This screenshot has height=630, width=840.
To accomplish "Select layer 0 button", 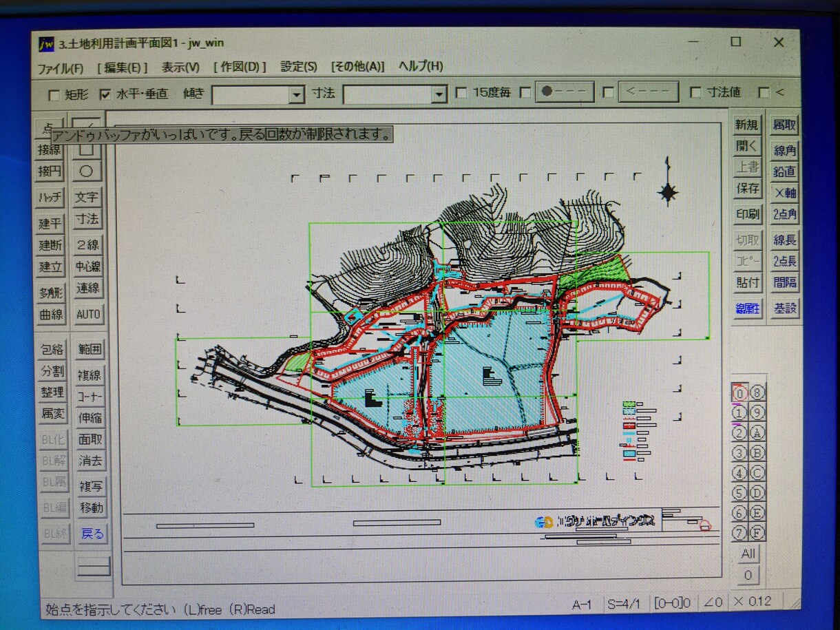I will [739, 393].
